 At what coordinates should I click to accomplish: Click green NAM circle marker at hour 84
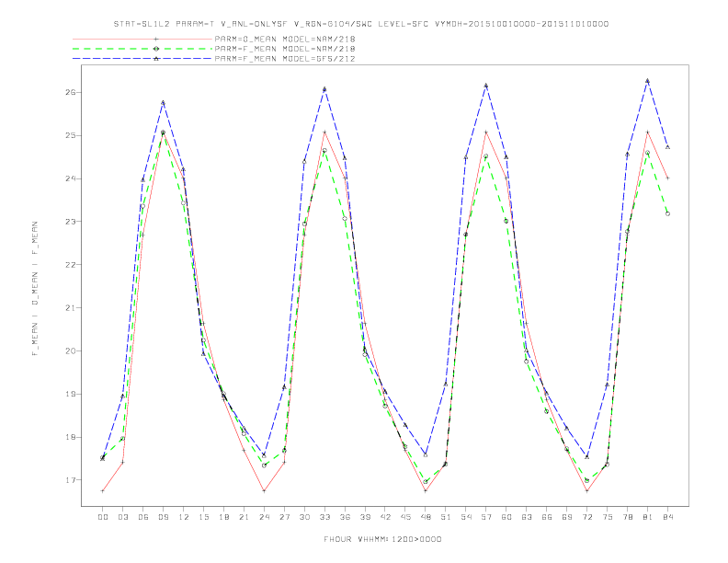[x=667, y=213]
